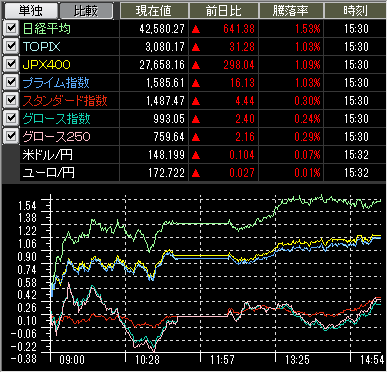The height and width of the screenshot is (373, 388).
Task: Click the 10:28 time marker on chart
Action: (x=147, y=360)
